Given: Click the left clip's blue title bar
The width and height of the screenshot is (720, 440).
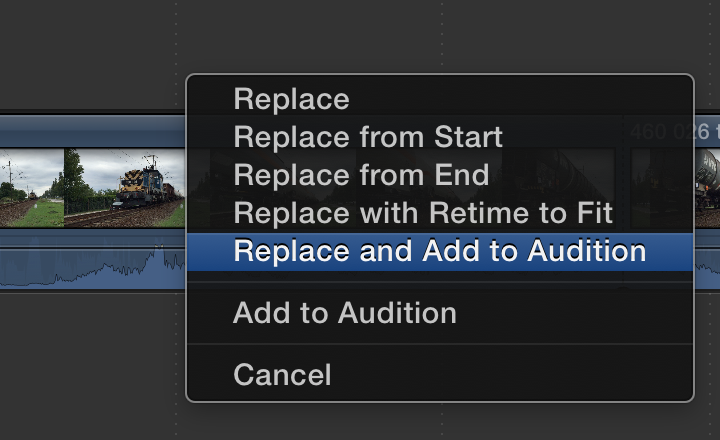Looking at the screenshot, I should click(92, 131).
